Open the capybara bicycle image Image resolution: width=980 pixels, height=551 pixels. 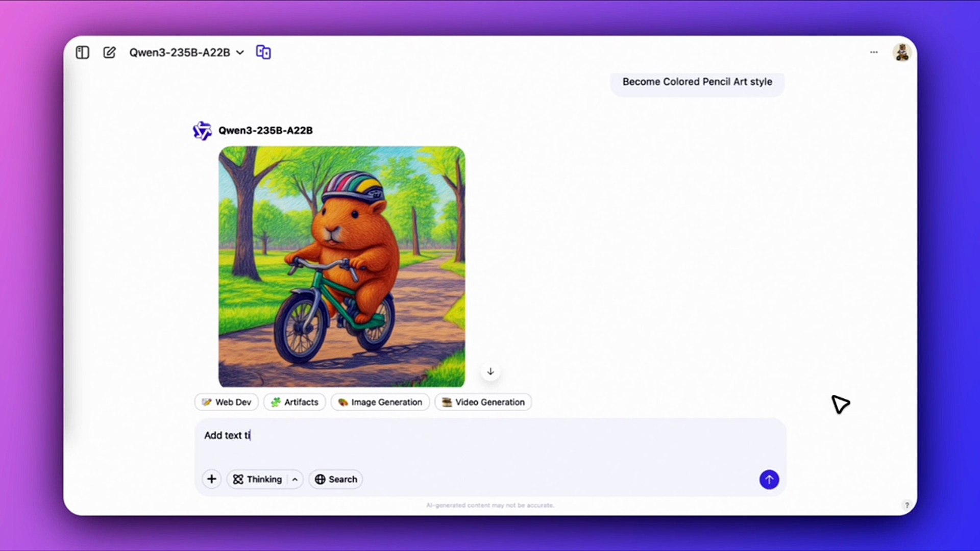pyautogui.click(x=342, y=267)
